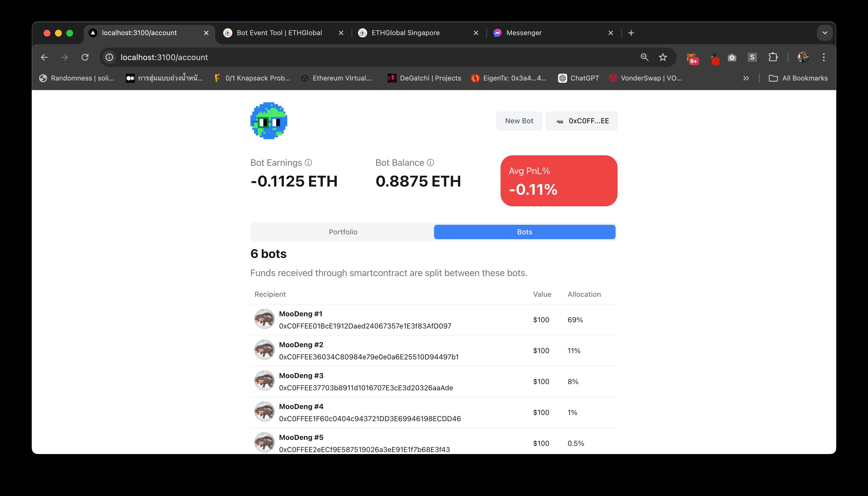The height and width of the screenshot is (496, 868).
Task: Expand the browser bookmarks overflow menu
Action: pyautogui.click(x=746, y=78)
